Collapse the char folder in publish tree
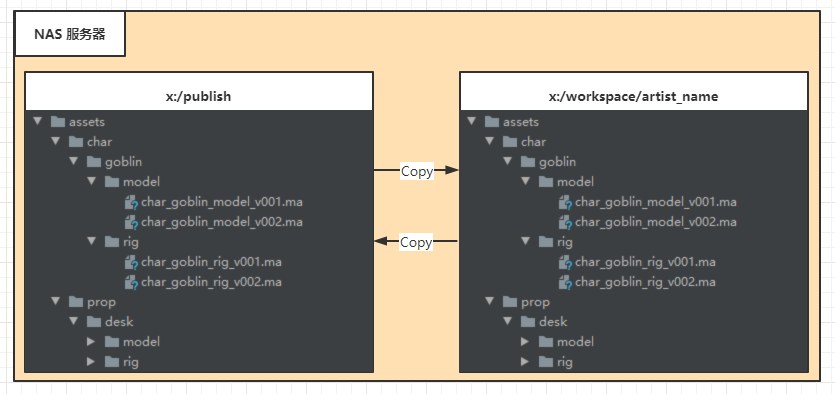The width and height of the screenshot is (835, 394). (55, 142)
